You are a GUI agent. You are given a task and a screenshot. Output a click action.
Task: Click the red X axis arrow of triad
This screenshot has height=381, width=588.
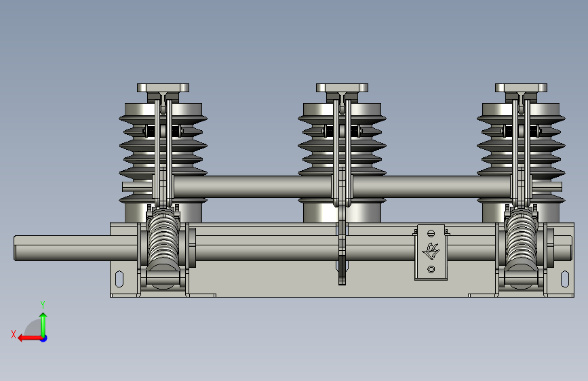point(29,338)
